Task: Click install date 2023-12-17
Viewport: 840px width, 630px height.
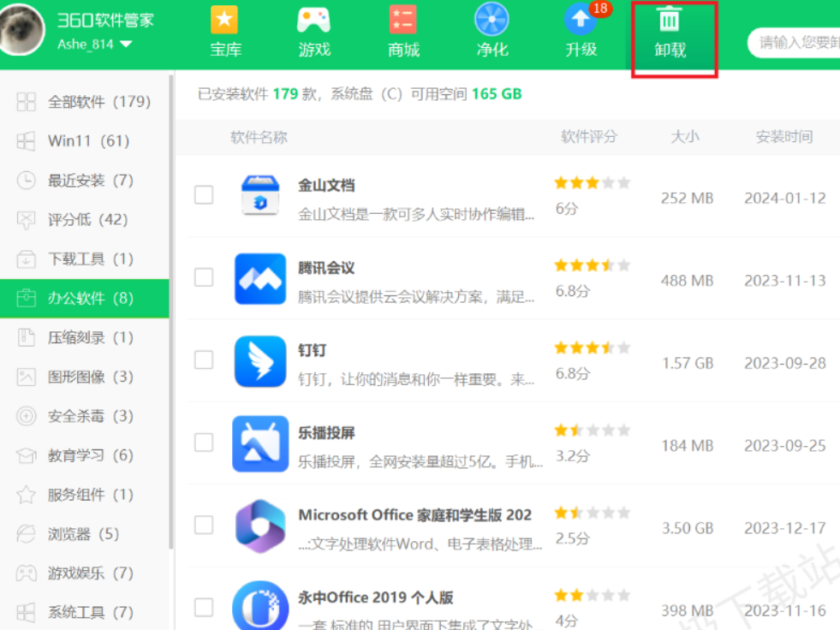Action: tap(785, 528)
